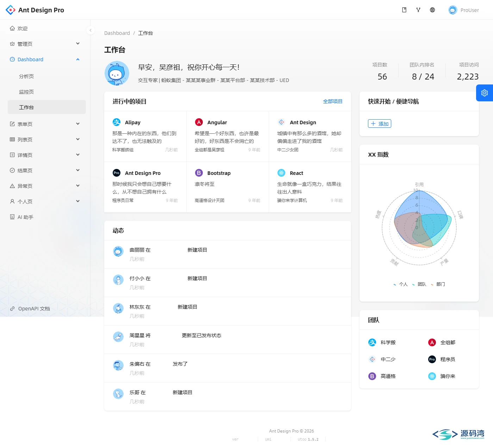Open the language globe icon
Image resolution: width=493 pixels, height=448 pixels.
click(432, 10)
